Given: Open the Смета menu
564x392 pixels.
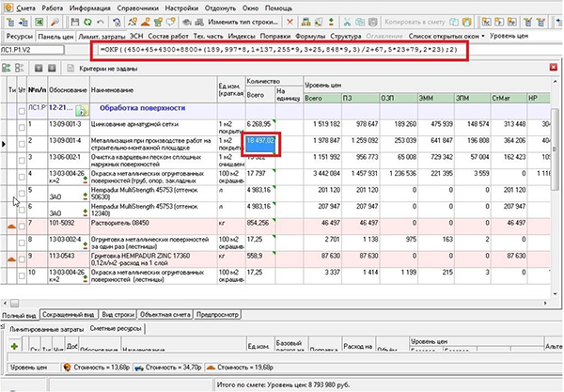Looking at the screenshot, I should pos(26,8).
